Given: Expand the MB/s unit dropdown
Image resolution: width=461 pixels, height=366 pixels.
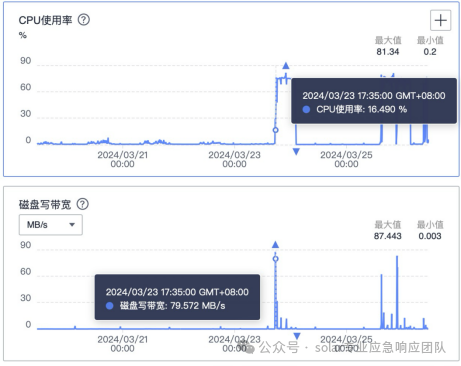Looking at the screenshot, I should 51,225.
